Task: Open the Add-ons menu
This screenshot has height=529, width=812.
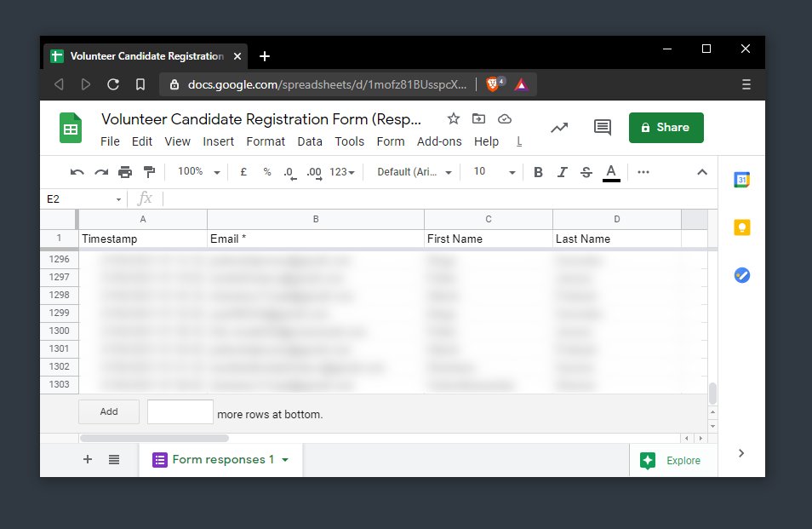Action: point(439,141)
